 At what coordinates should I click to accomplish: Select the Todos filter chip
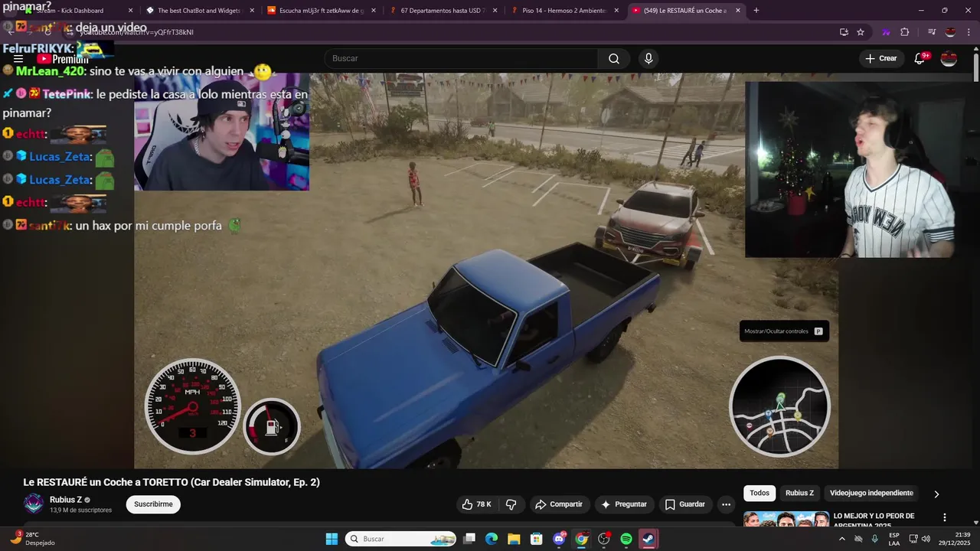(759, 494)
